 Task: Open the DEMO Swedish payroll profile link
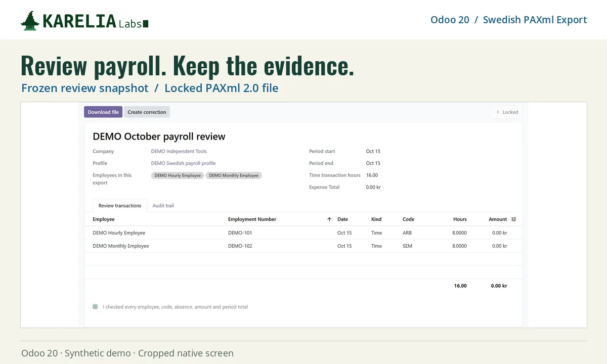pyautogui.click(x=183, y=163)
